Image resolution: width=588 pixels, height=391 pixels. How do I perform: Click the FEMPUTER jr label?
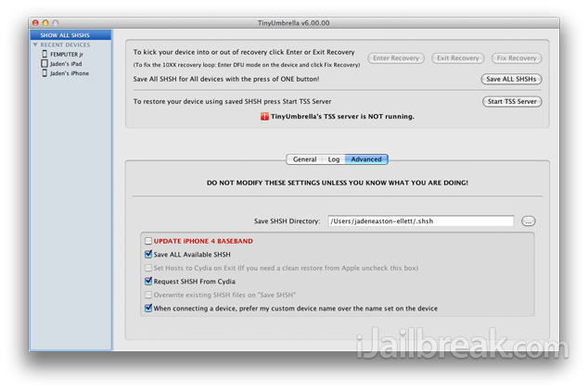click(x=67, y=55)
